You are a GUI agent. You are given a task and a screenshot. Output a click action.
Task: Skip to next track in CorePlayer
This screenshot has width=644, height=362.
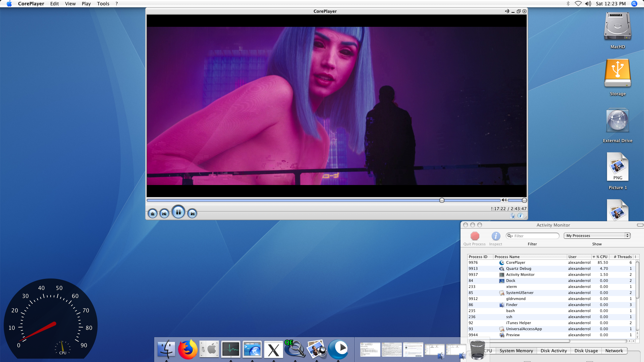[192, 214]
